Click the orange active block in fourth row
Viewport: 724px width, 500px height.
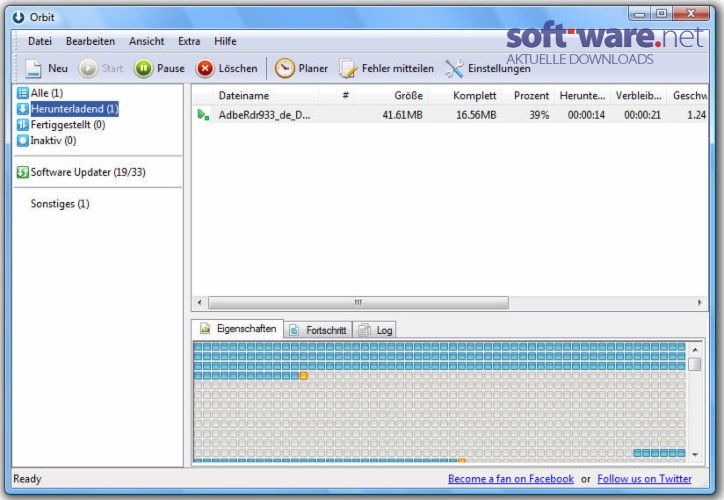pyautogui.click(x=303, y=376)
